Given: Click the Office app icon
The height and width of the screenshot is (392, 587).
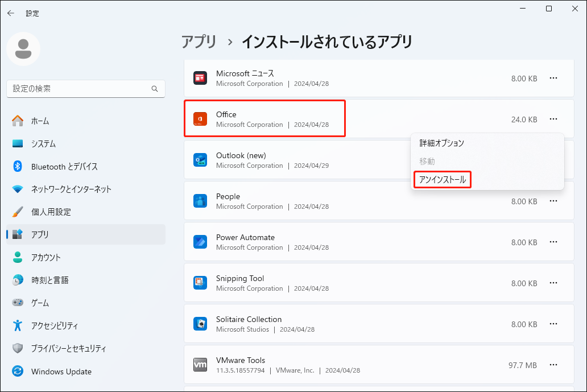Looking at the screenshot, I should pyautogui.click(x=200, y=119).
